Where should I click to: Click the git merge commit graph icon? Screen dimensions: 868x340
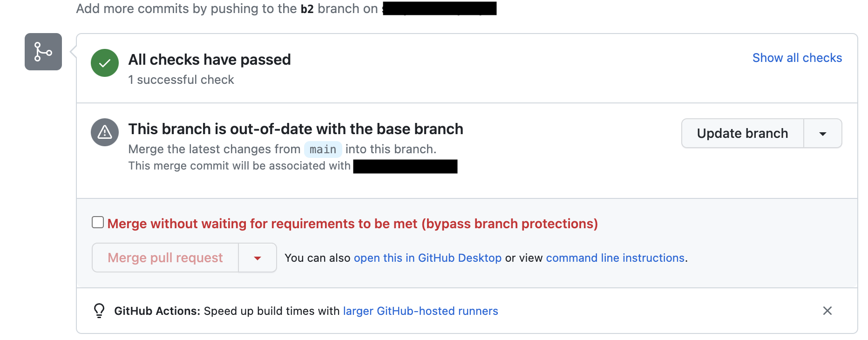click(x=43, y=52)
